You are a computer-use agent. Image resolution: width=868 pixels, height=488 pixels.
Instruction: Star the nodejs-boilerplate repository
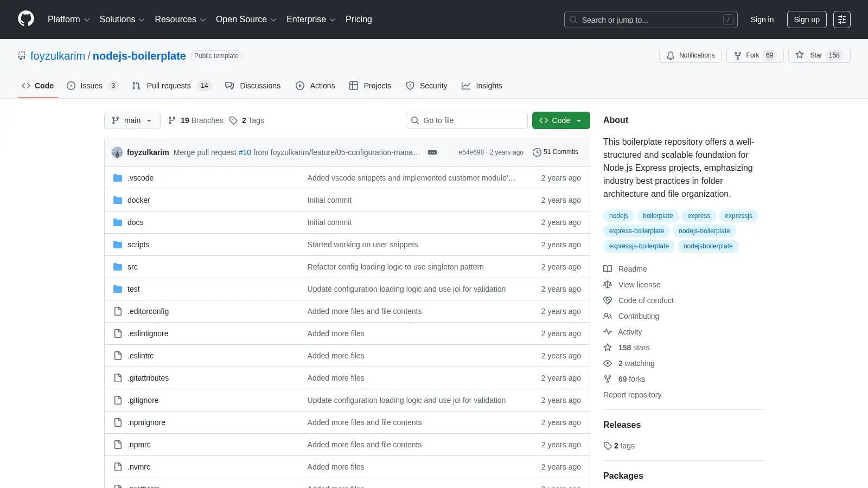[819, 55]
